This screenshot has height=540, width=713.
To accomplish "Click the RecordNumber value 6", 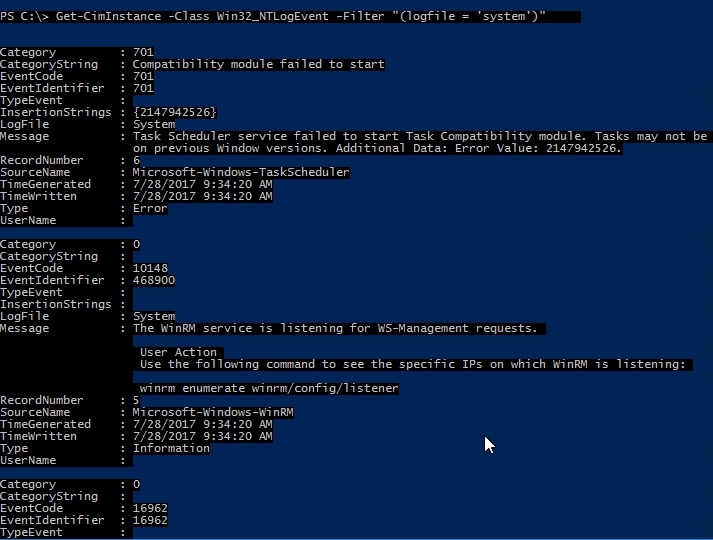I will point(136,160).
